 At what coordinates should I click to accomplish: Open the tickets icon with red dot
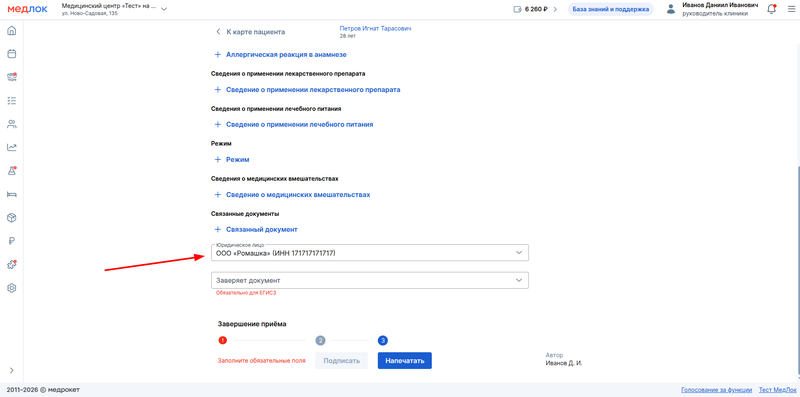[x=12, y=77]
